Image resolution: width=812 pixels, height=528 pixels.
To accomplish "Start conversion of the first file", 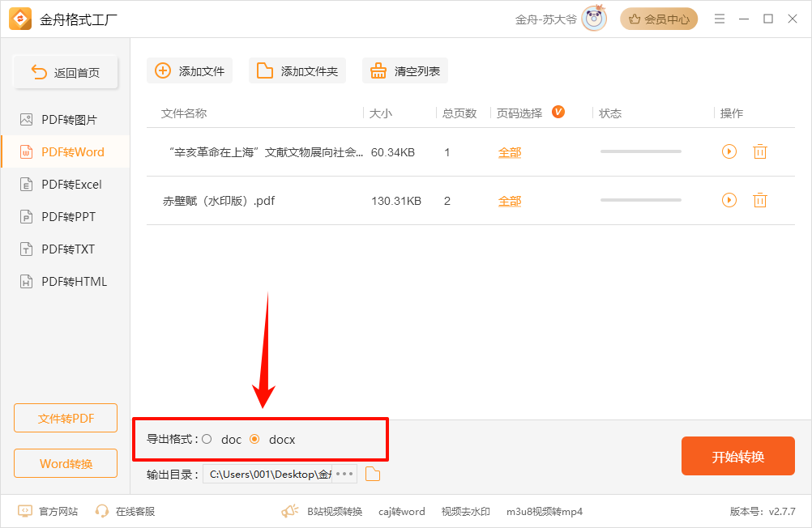I will (x=729, y=151).
